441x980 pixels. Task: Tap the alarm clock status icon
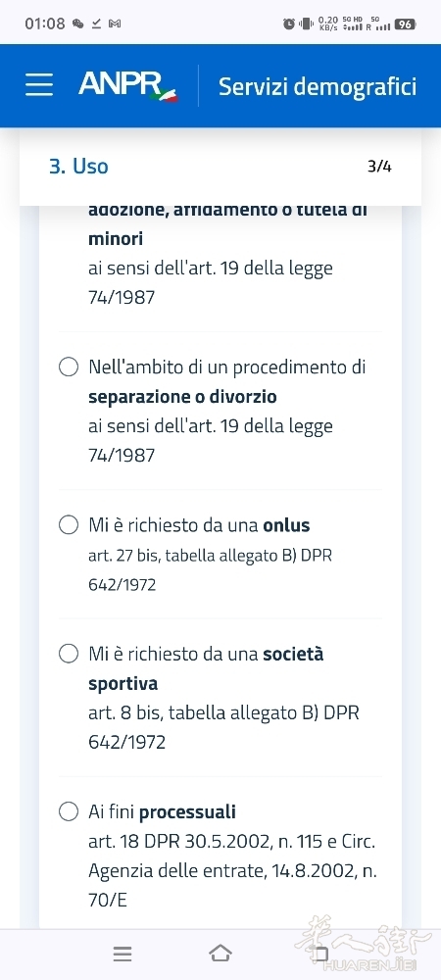click(288, 24)
